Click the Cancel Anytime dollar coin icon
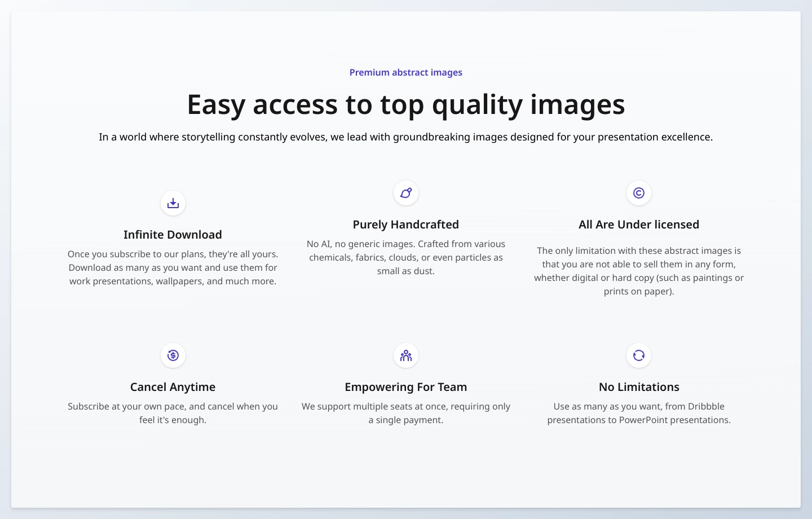Image resolution: width=812 pixels, height=519 pixels. click(x=173, y=355)
